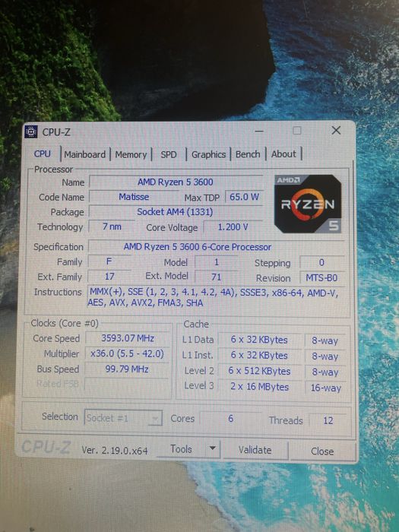Minimize the CPU-Z window
The image size is (399, 532).
click(x=259, y=131)
